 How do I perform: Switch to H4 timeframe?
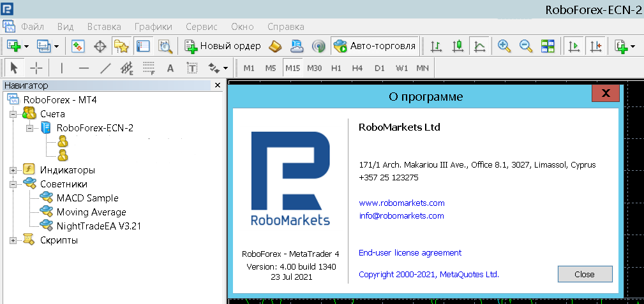357,68
